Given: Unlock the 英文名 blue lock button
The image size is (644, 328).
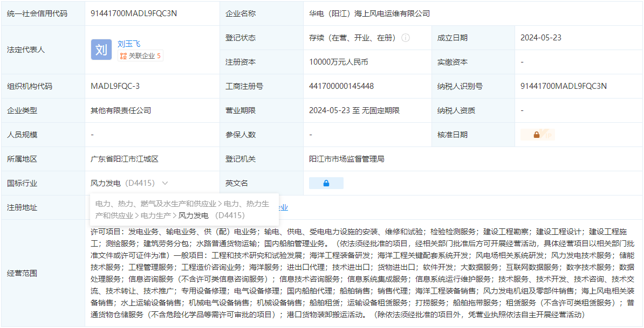Looking at the screenshot, I should (326, 183).
